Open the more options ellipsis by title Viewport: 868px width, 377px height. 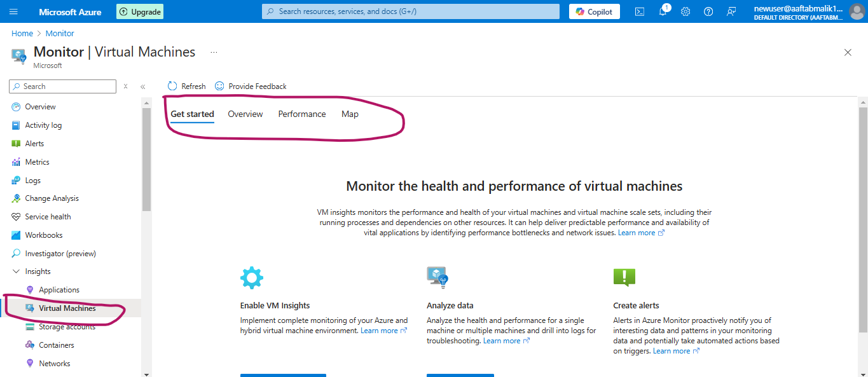pos(214,52)
